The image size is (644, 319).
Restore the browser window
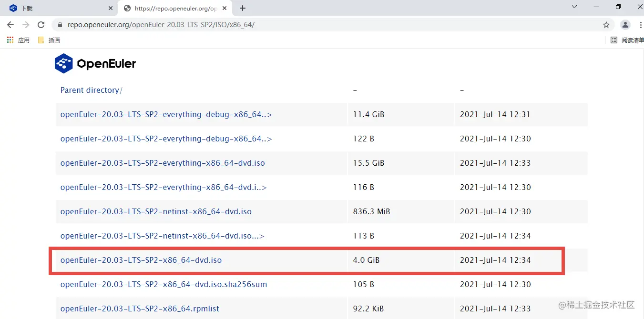coord(618,7)
